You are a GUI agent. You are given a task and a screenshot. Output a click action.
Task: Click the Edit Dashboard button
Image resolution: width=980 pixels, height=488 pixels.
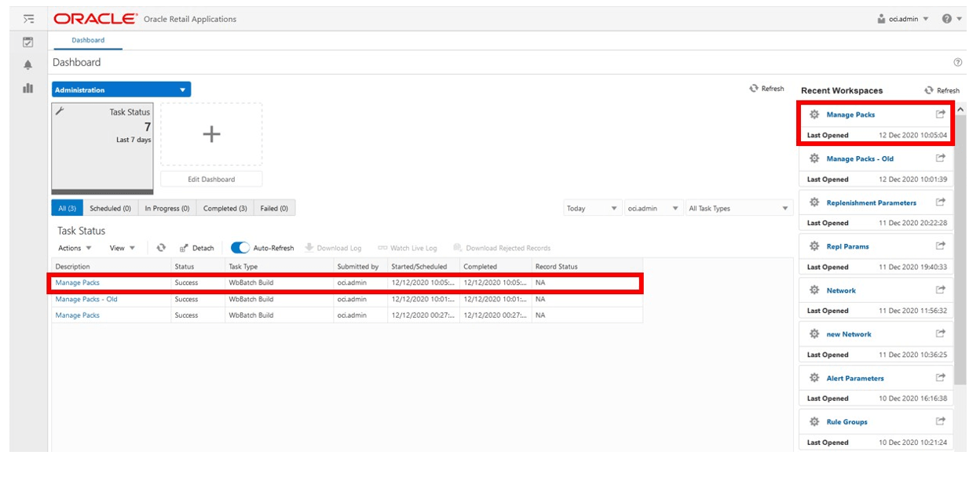click(211, 179)
